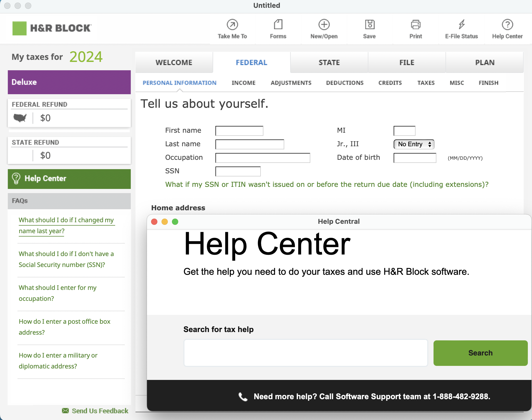Open the Jr., III suffix dropdown
This screenshot has height=420, width=532.
[414, 144]
